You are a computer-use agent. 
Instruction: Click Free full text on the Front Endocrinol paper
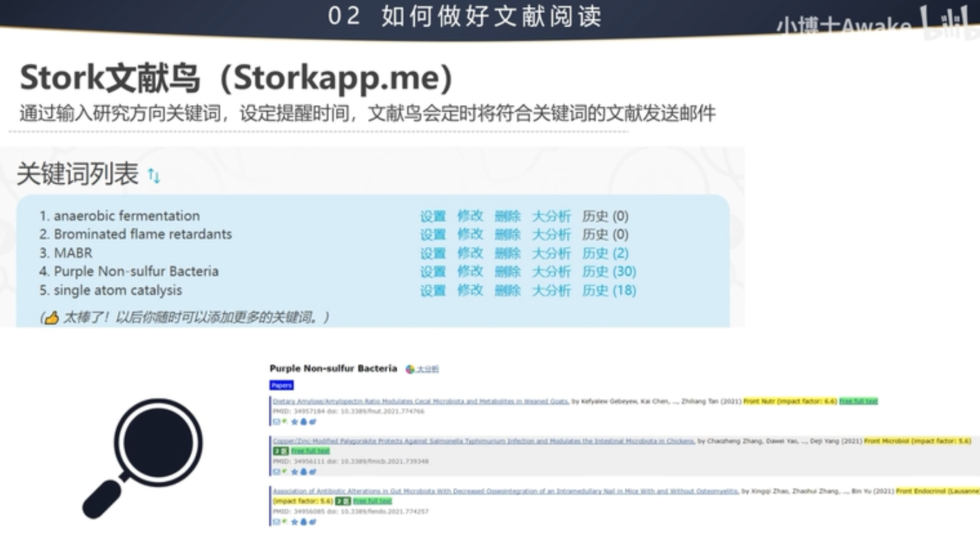click(x=372, y=502)
